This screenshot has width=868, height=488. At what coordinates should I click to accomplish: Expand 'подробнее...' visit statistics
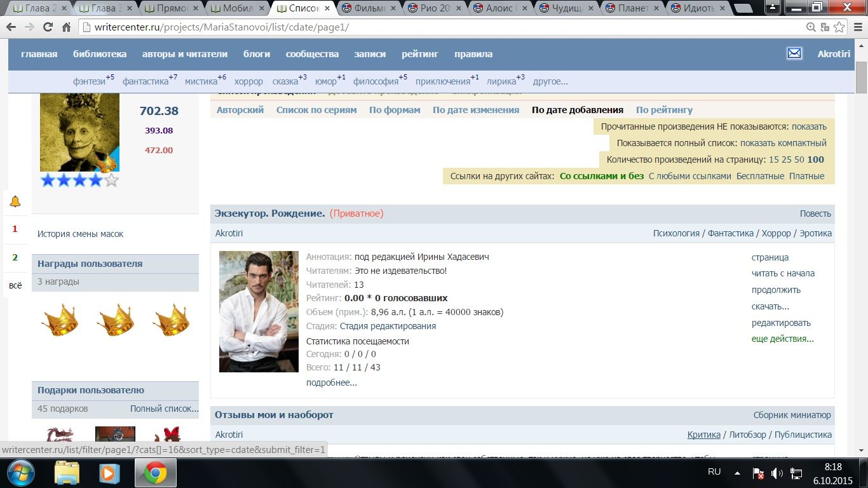pyautogui.click(x=331, y=383)
